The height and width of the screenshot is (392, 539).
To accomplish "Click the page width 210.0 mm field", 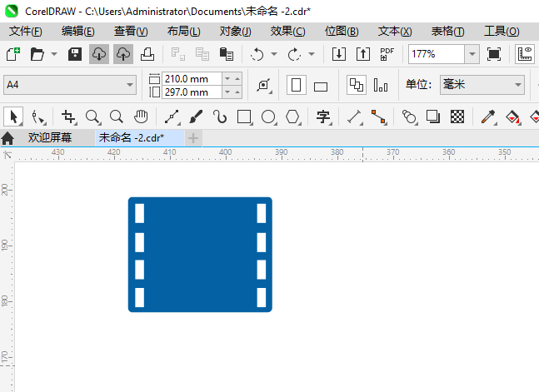I will tap(192, 79).
